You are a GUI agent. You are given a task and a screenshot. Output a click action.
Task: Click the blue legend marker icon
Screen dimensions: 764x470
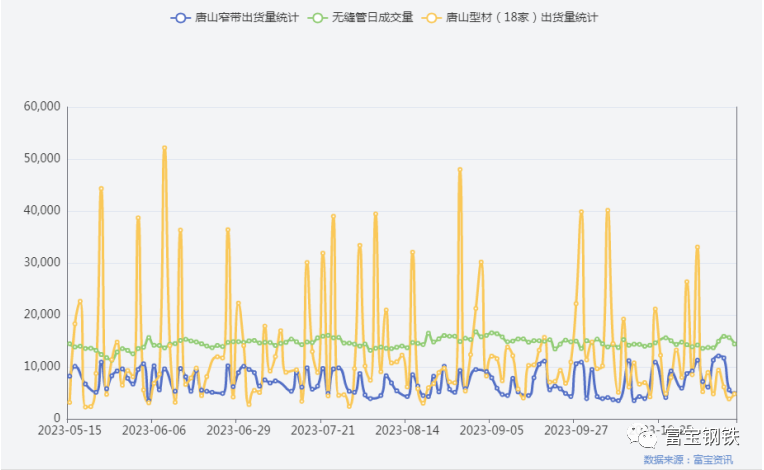(x=180, y=18)
